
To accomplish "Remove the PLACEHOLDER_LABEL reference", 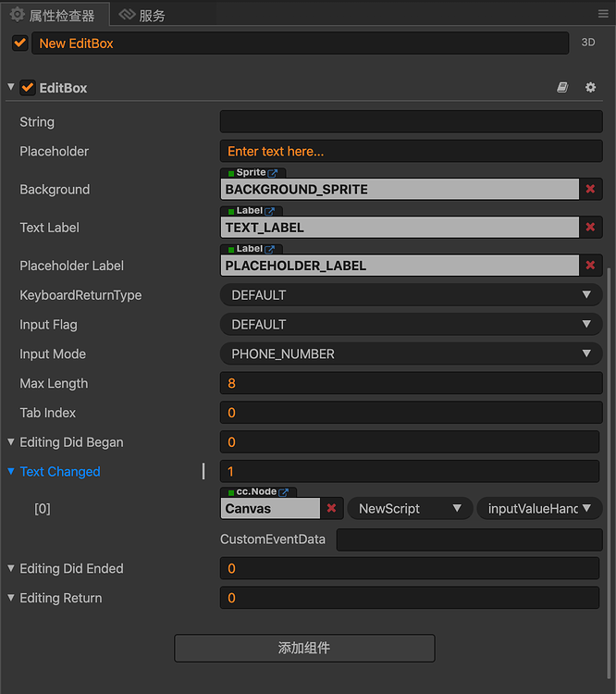I will tap(590, 266).
